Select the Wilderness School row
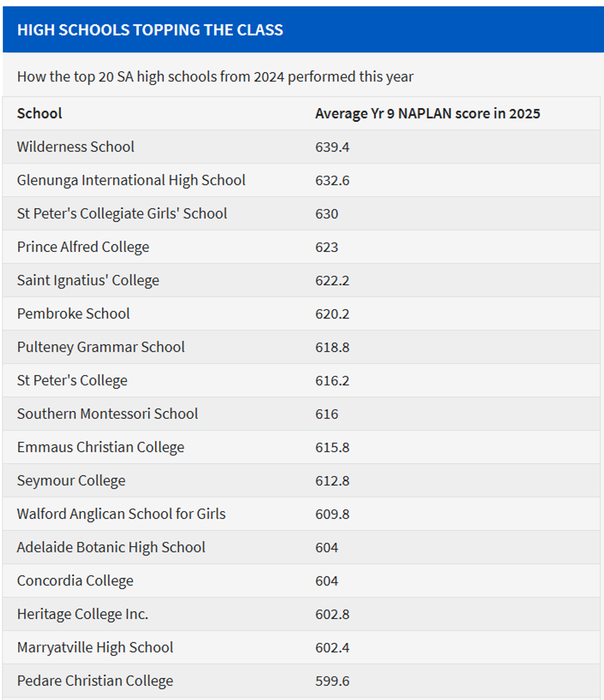 (76, 146)
